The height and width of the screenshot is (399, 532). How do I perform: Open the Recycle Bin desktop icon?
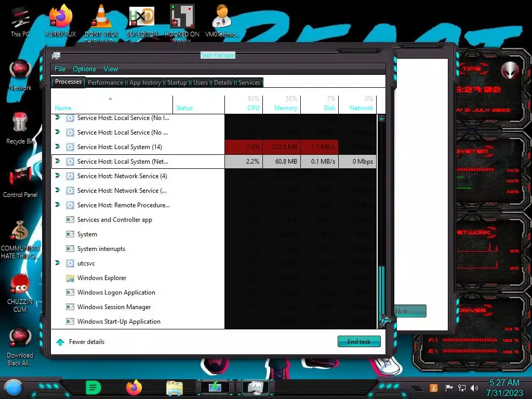coord(20,128)
